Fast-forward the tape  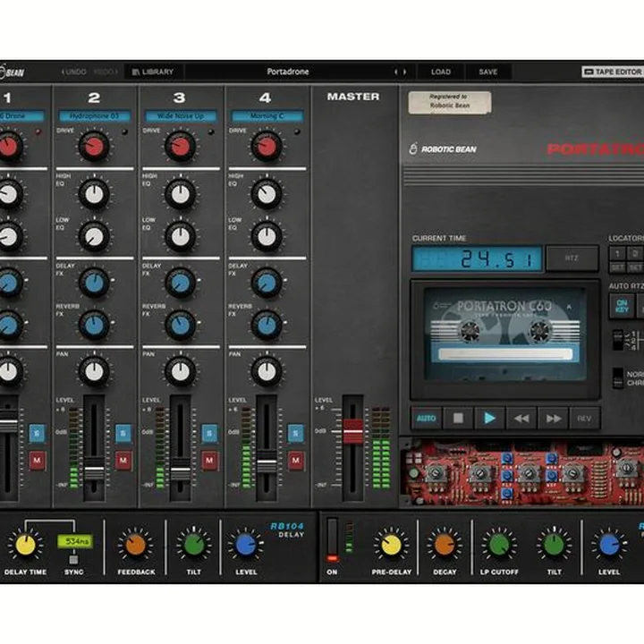(x=554, y=419)
